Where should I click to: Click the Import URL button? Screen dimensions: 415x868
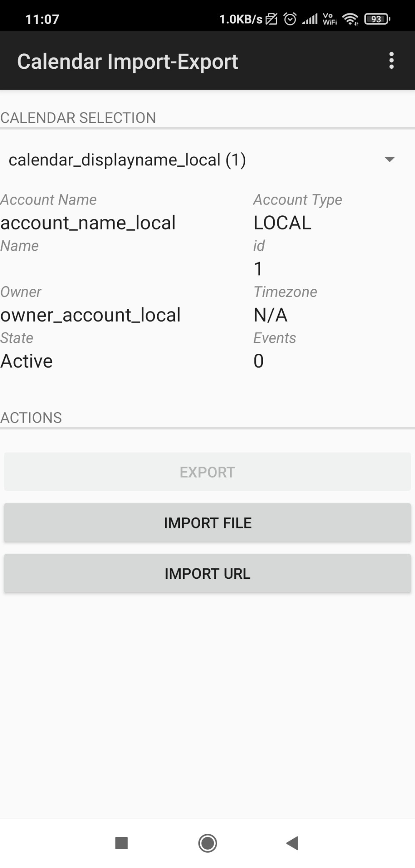[x=207, y=573]
